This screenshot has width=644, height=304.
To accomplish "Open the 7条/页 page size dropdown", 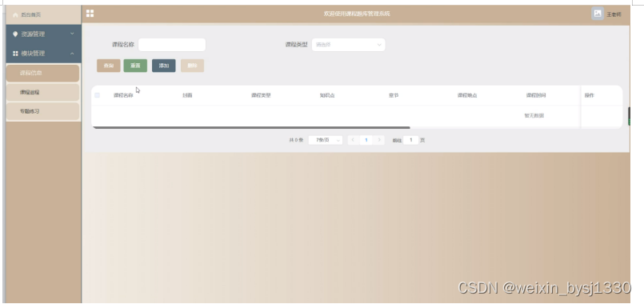I will click(326, 140).
